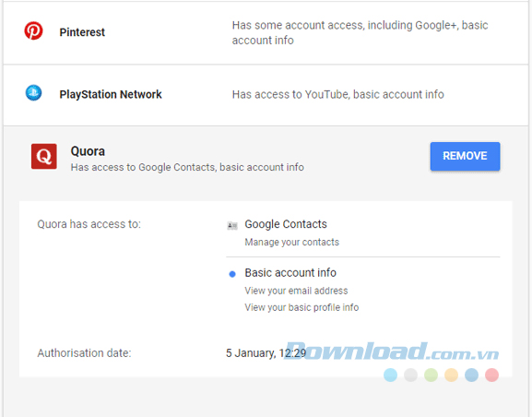The width and height of the screenshot is (532, 417).
Task: Click the 'Quora has access to:' label
Action: [x=89, y=224]
